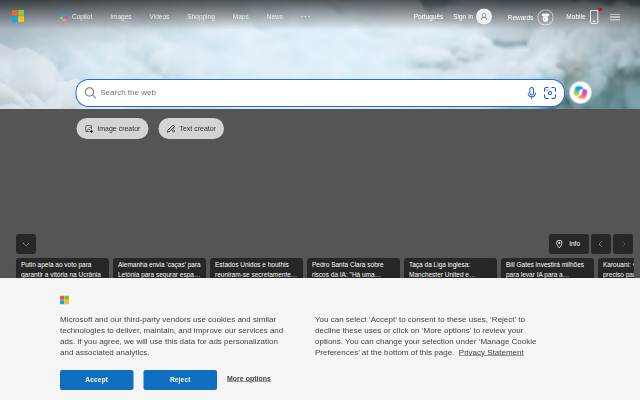This screenshot has height=400, width=640.
Task: Open visual search camera icon
Action: 550,93
